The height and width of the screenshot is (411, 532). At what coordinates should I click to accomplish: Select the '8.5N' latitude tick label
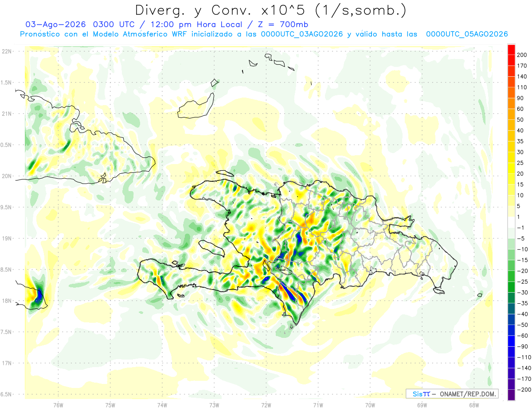coord(7,270)
